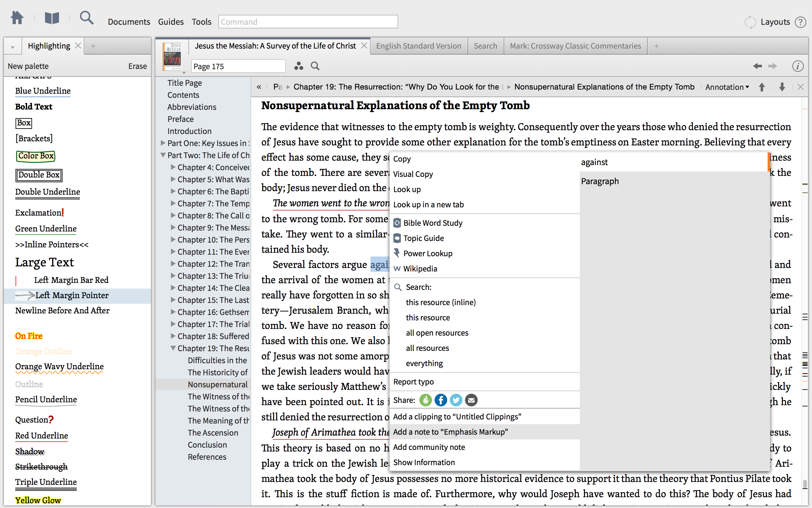812x508 pixels.
Task: Expand Chapter 10: The Pers
Action: tap(173, 239)
